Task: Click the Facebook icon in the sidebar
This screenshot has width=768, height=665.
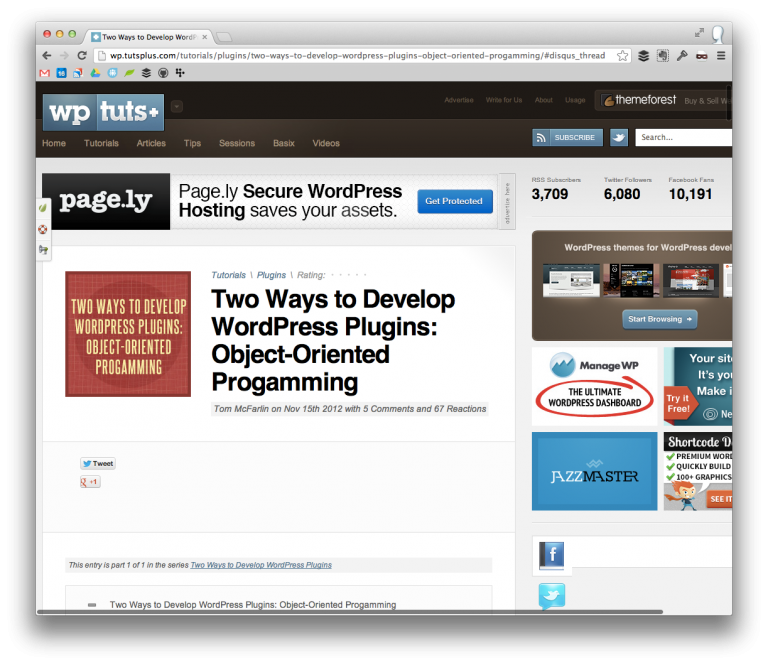Action: pos(552,555)
